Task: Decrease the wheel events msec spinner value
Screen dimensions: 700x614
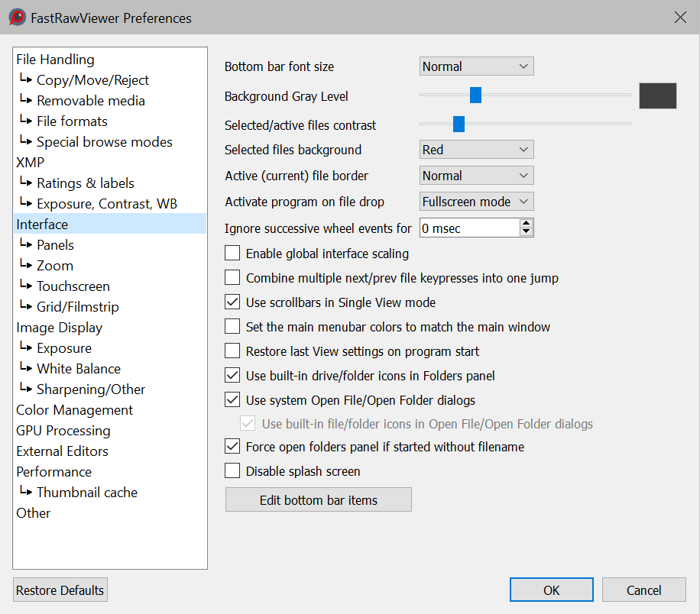Action: [x=526, y=232]
